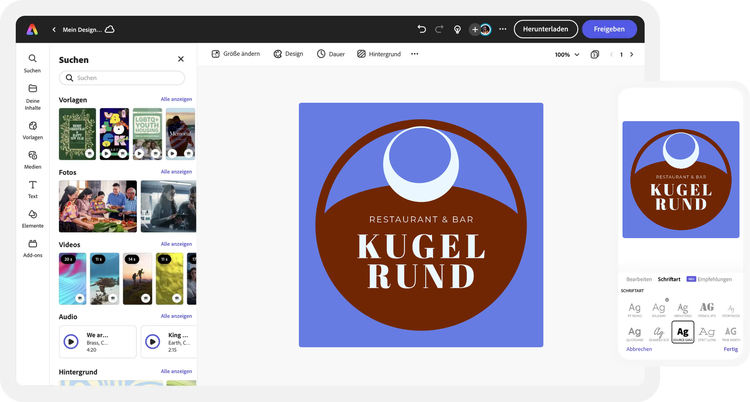Click the lightbulb tips icon

[457, 29]
